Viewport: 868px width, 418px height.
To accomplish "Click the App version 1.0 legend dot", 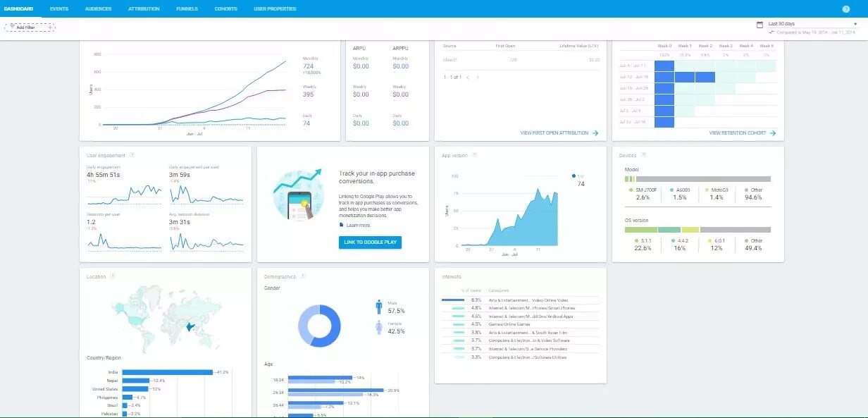I will click(574, 176).
